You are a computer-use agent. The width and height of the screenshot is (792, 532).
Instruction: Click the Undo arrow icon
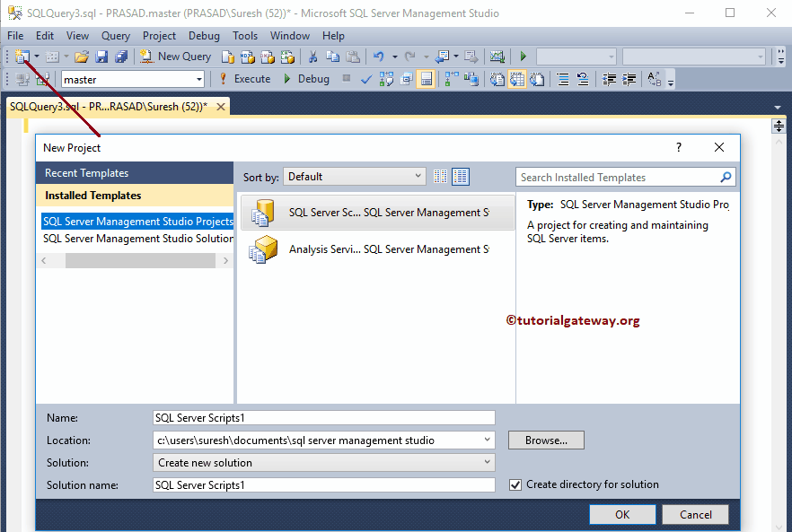(378, 57)
